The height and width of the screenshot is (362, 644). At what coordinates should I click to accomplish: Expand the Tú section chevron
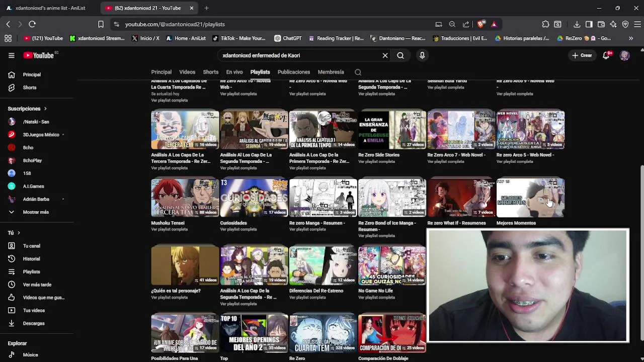tap(19, 233)
